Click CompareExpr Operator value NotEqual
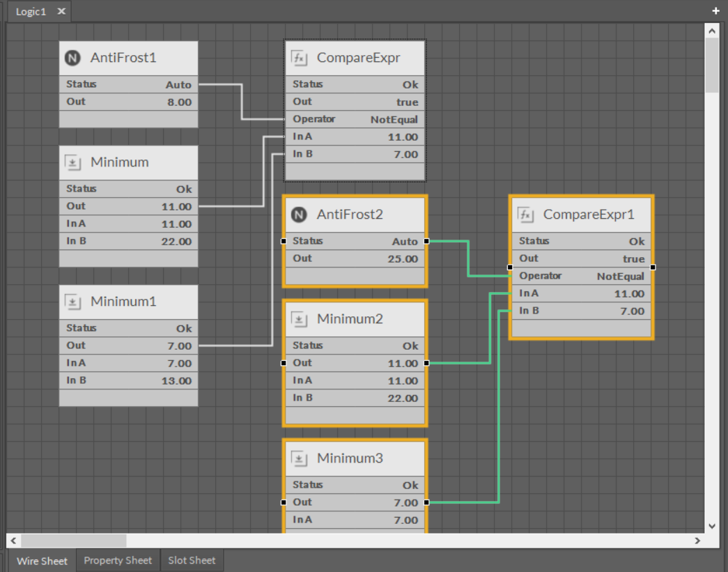The image size is (728, 572). pos(394,120)
